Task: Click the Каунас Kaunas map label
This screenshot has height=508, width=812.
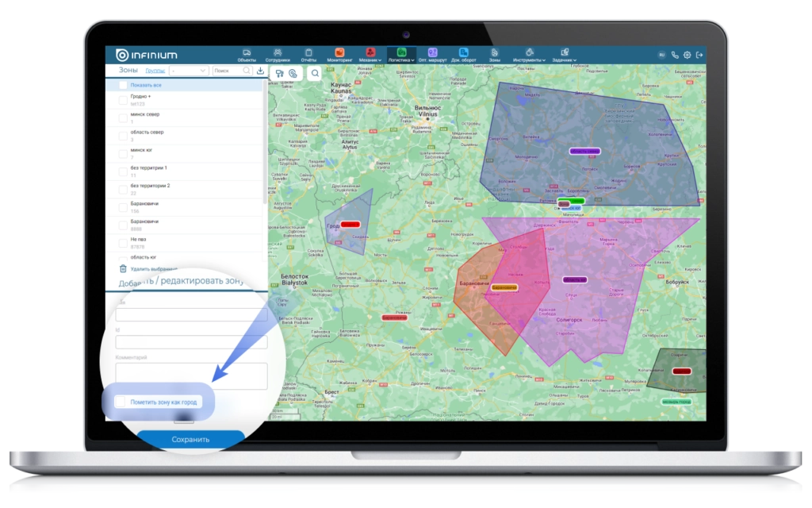Action: click(x=341, y=87)
